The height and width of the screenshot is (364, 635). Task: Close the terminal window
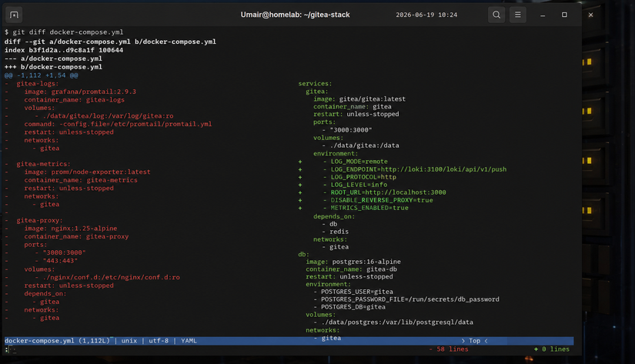(590, 15)
